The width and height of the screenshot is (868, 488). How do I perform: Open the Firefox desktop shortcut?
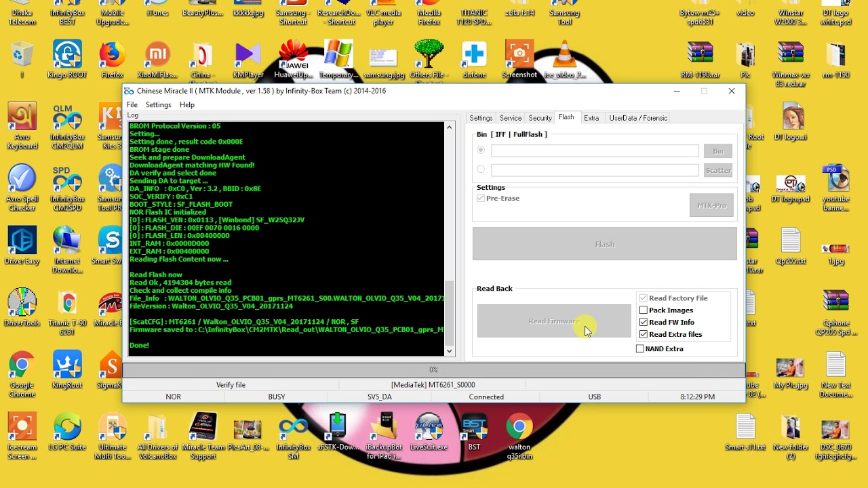pyautogui.click(x=113, y=60)
